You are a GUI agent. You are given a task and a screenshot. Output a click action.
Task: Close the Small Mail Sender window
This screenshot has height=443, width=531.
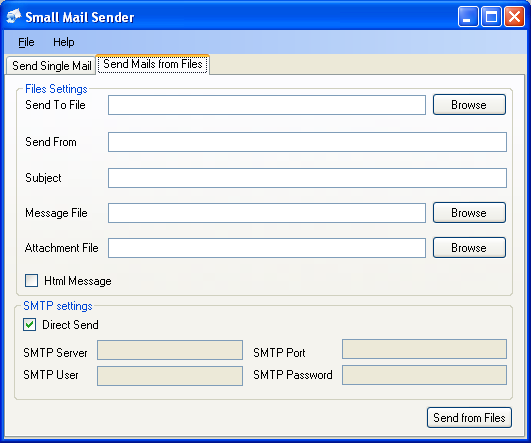514,16
